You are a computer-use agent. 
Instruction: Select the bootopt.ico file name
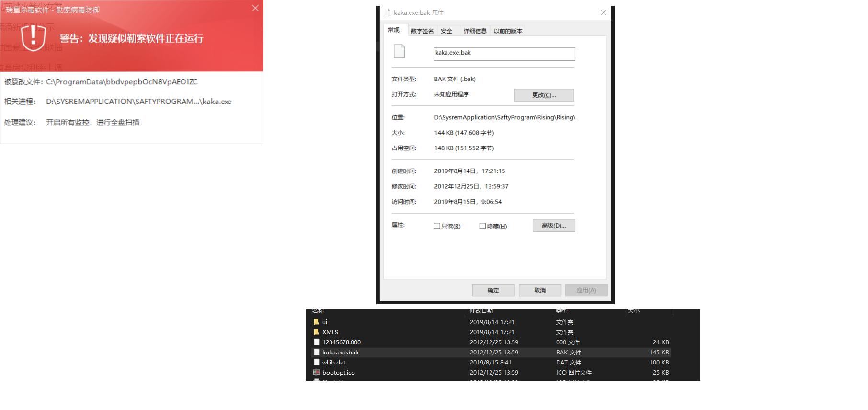point(339,372)
